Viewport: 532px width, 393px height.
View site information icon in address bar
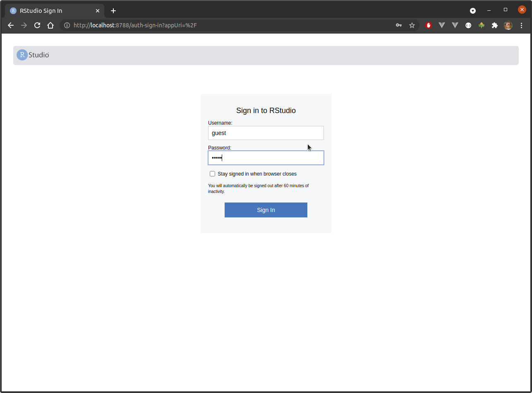67,25
